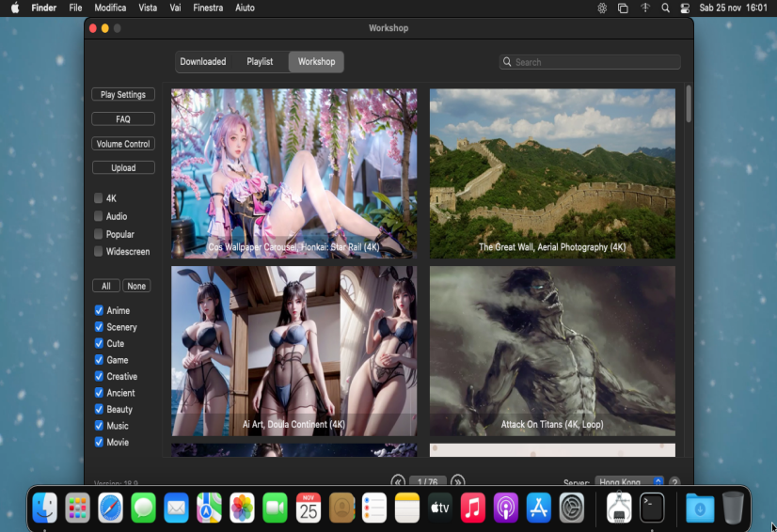
Task: Open App Store in the dock
Action: 539,508
